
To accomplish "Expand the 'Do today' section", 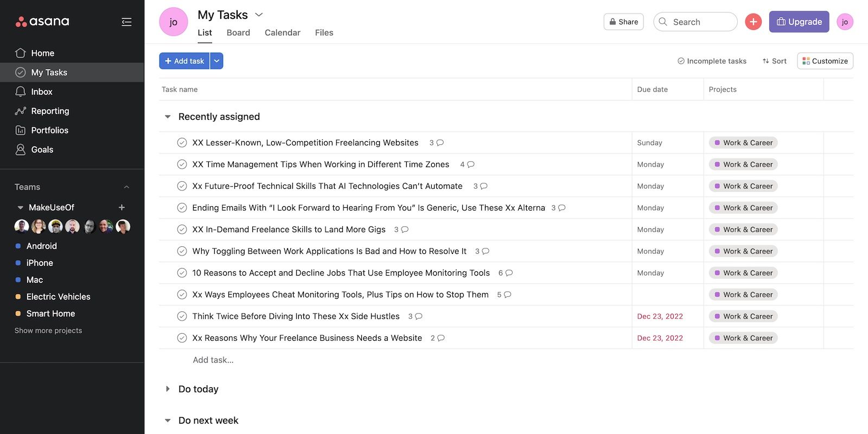I will (168, 389).
